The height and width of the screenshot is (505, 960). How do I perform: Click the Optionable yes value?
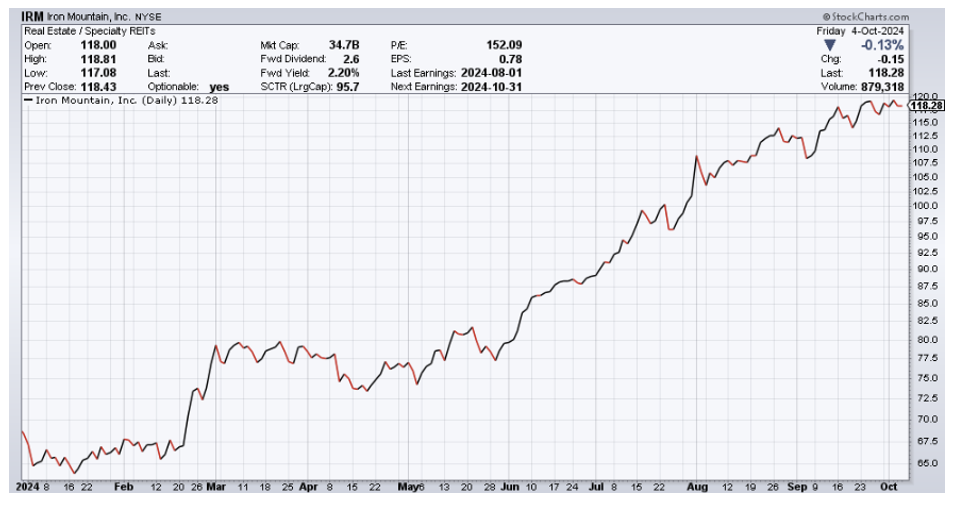click(219, 87)
